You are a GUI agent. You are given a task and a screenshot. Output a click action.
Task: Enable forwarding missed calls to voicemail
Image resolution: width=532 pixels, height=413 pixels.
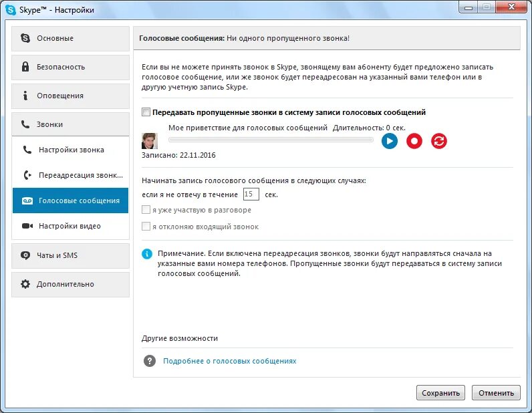click(x=146, y=112)
